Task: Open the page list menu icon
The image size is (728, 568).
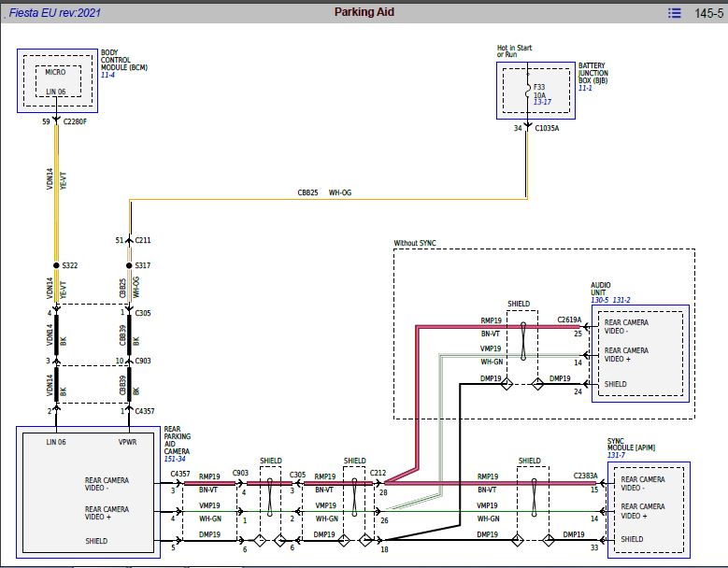Action: [674, 13]
